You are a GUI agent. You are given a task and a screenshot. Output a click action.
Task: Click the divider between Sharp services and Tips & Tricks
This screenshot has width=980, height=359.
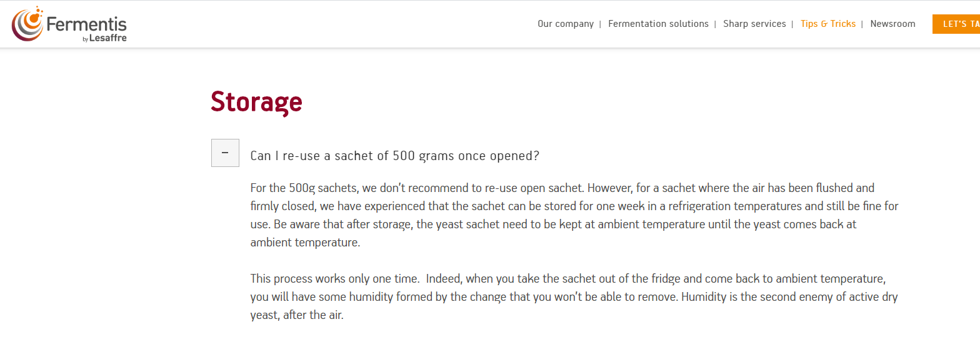tap(792, 24)
